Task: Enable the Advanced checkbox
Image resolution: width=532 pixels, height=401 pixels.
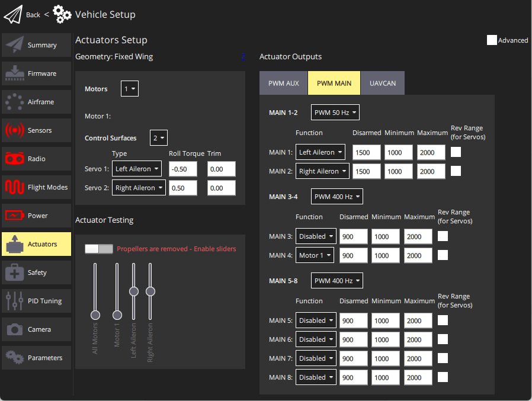Action: [x=492, y=40]
